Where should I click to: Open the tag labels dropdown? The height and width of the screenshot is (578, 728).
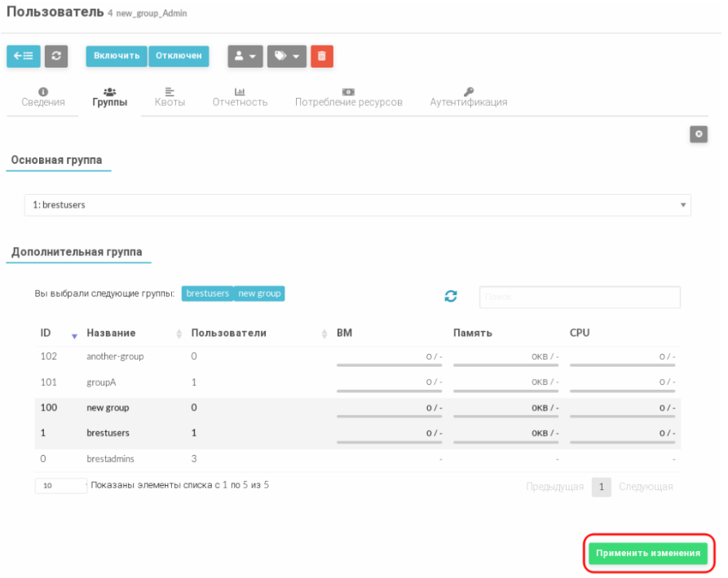tap(287, 56)
